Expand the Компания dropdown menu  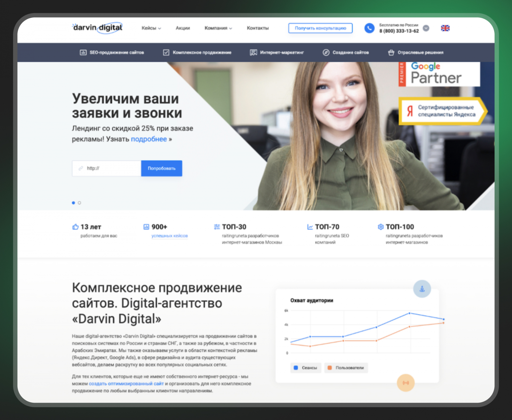[x=218, y=28]
